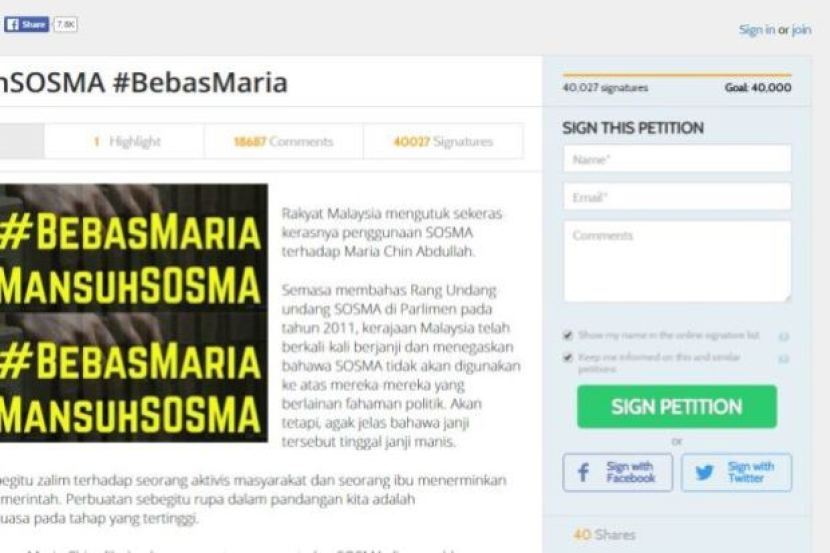Click Sign with Twitter bird button

(736, 472)
